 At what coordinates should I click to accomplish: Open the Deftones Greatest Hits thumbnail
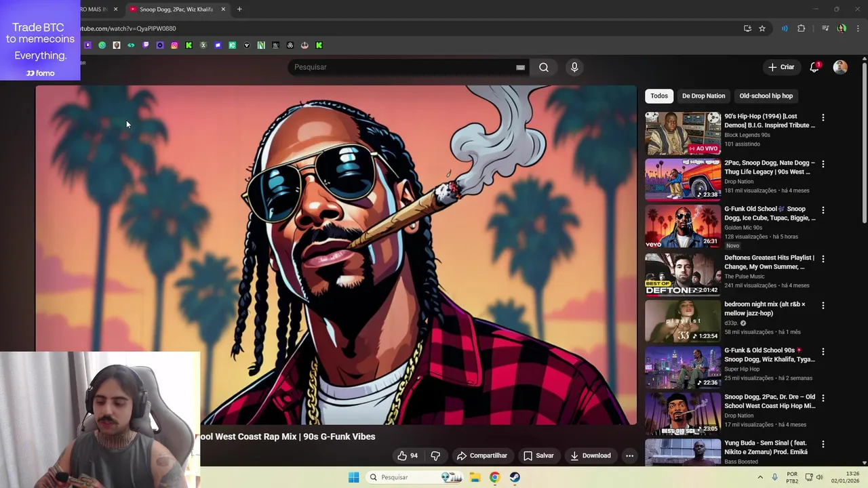[683, 274]
